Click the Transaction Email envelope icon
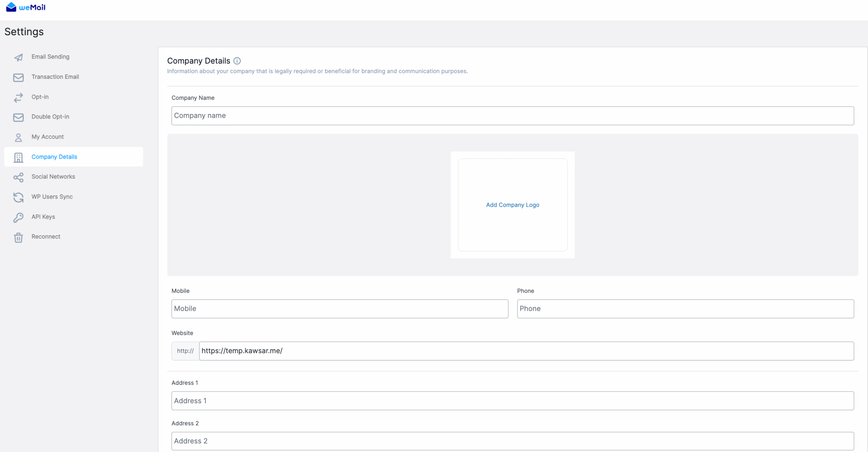This screenshot has height=452, width=868. pos(18,78)
